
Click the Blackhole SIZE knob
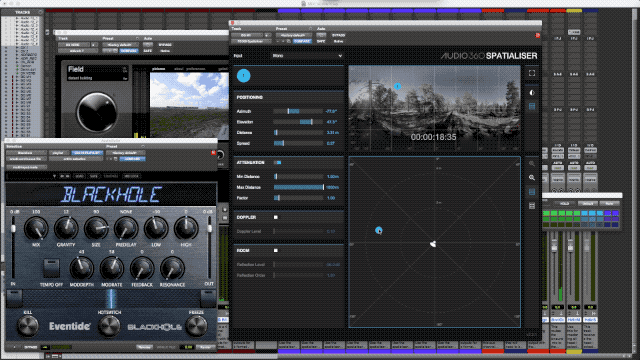[96, 229]
